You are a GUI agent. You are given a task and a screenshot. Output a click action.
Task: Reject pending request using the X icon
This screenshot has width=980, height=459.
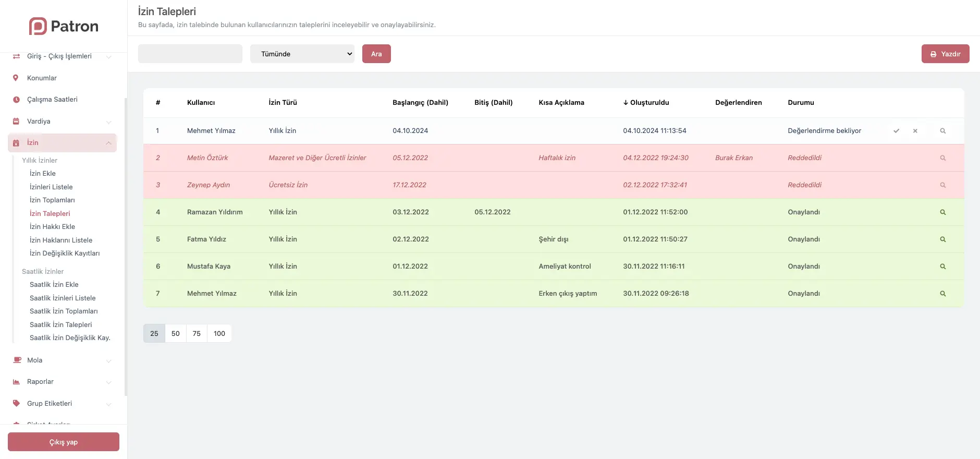coord(915,131)
